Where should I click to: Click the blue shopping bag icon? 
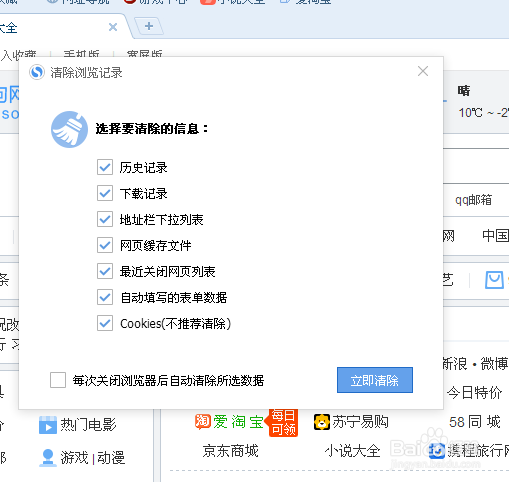tap(494, 280)
